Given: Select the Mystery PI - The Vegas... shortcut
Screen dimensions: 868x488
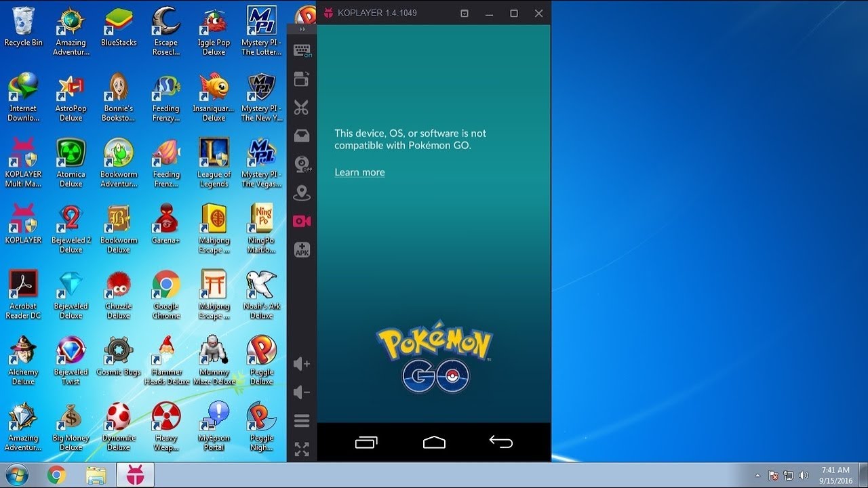Looking at the screenshot, I should 262,163.
